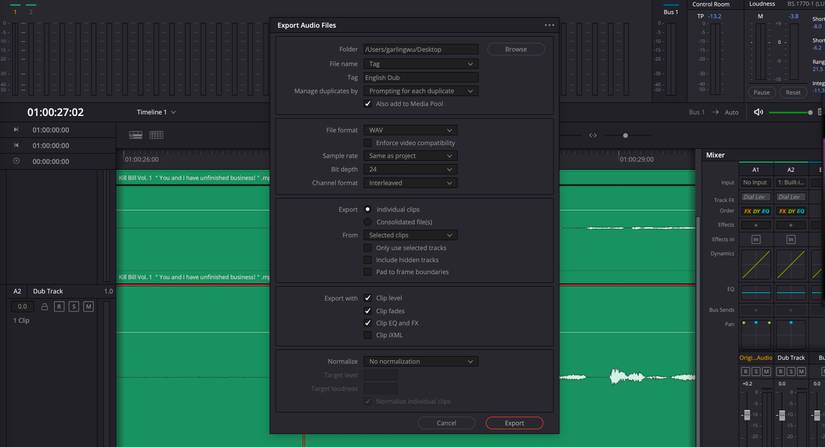The height and width of the screenshot is (447, 825).
Task: Click the Export button
Action: 514,423
